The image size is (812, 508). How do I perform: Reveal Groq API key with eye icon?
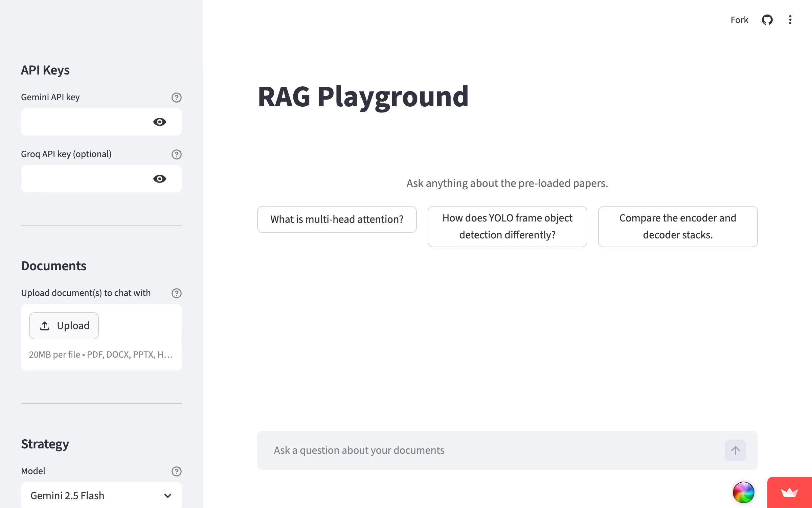tap(160, 179)
